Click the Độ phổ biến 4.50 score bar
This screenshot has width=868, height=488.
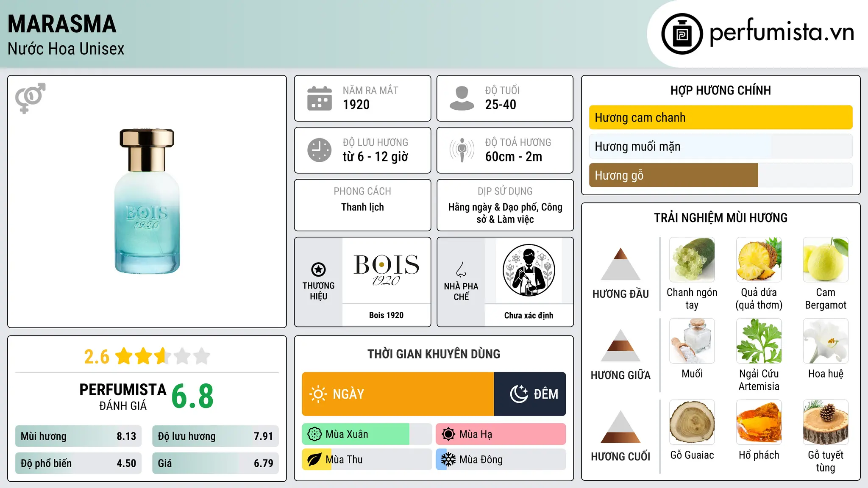pyautogui.click(x=78, y=463)
